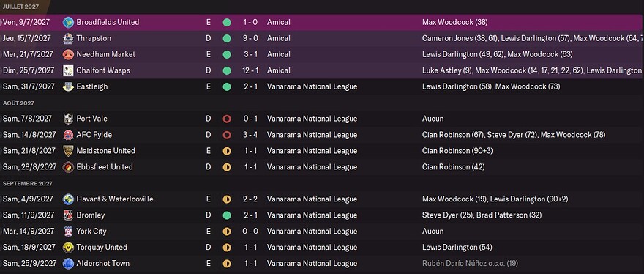
Task: Click the Torquay United club badge
Action: [x=68, y=247]
